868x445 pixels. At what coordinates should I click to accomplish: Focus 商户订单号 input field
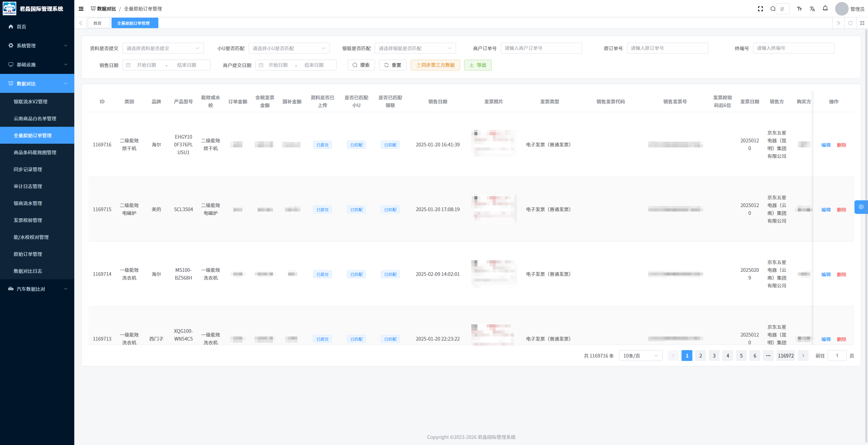point(541,48)
